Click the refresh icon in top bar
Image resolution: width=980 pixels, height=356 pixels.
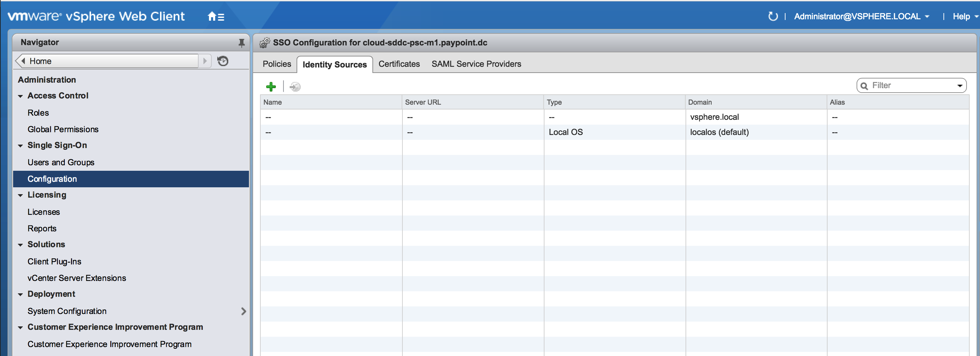[x=772, y=16]
